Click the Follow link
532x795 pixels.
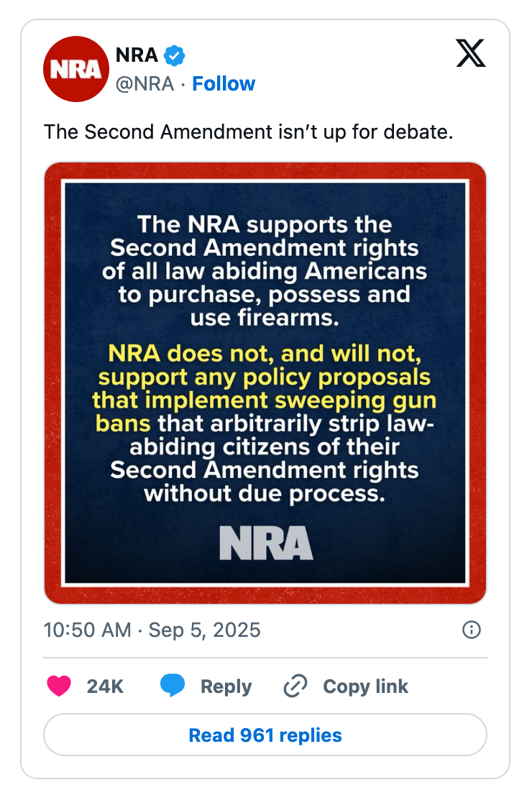tap(224, 84)
